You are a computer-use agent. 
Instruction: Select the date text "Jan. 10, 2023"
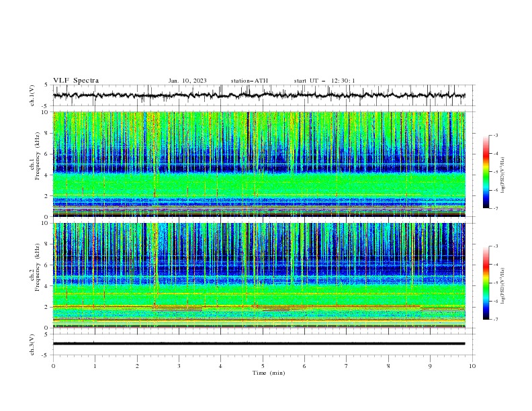pyautogui.click(x=187, y=81)
